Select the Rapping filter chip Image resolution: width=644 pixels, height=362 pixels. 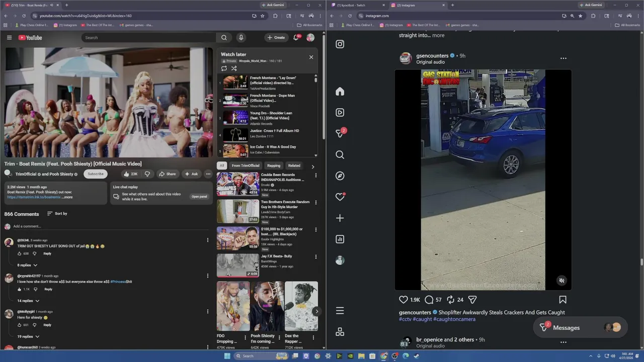click(x=274, y=165)
